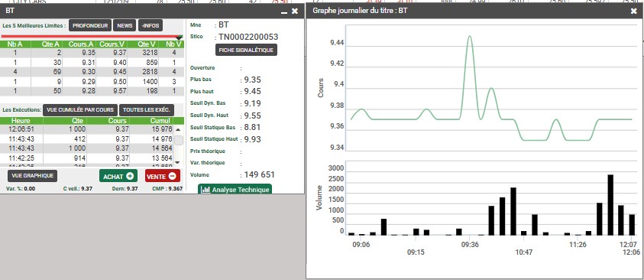This screenshot has height=280, width=644.
Task: Click the Volume value 149 651
Action: 259,174
